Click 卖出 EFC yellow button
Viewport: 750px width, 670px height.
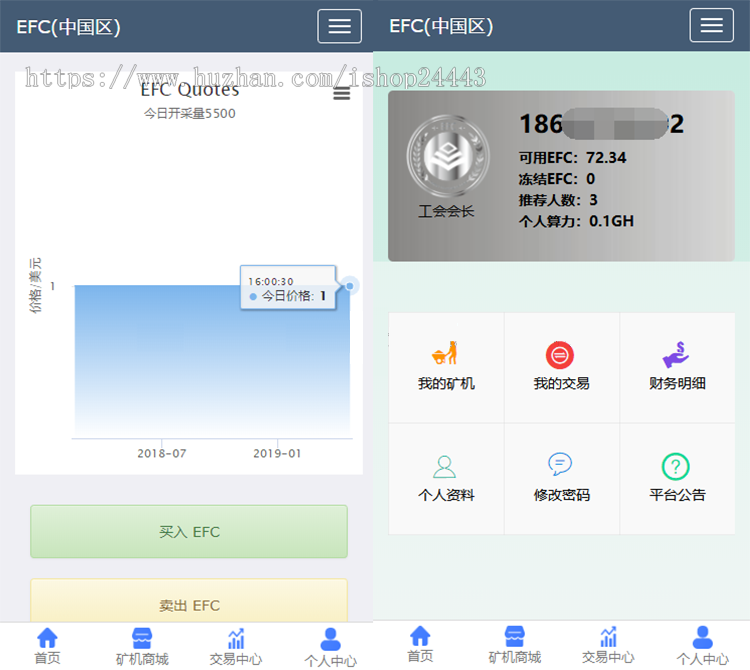tap(189, 601)
